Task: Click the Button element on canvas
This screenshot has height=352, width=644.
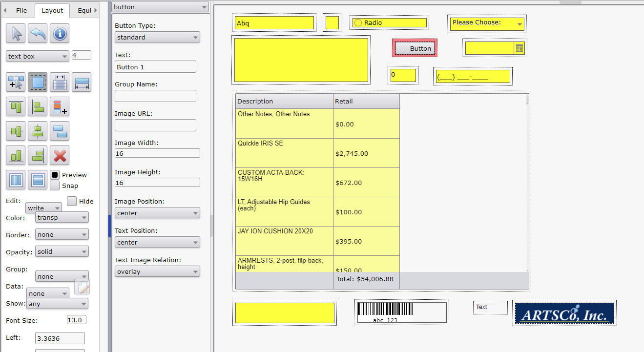Action: pyautogui.click(x=415, y=48)
